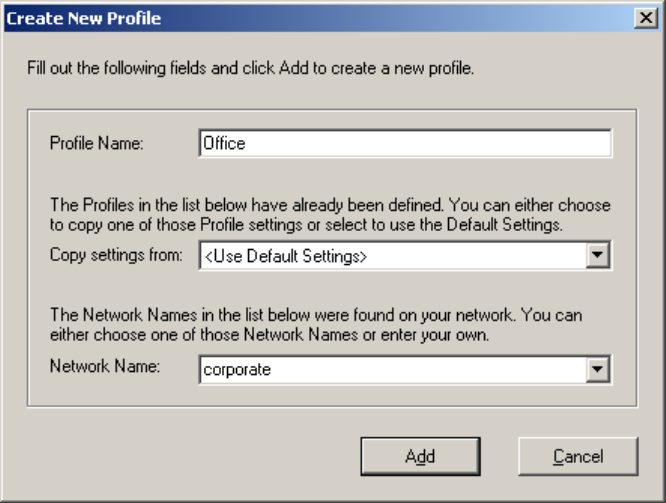Close the Create New Profile dialog

pyautogui.click(x=646, y=18)
